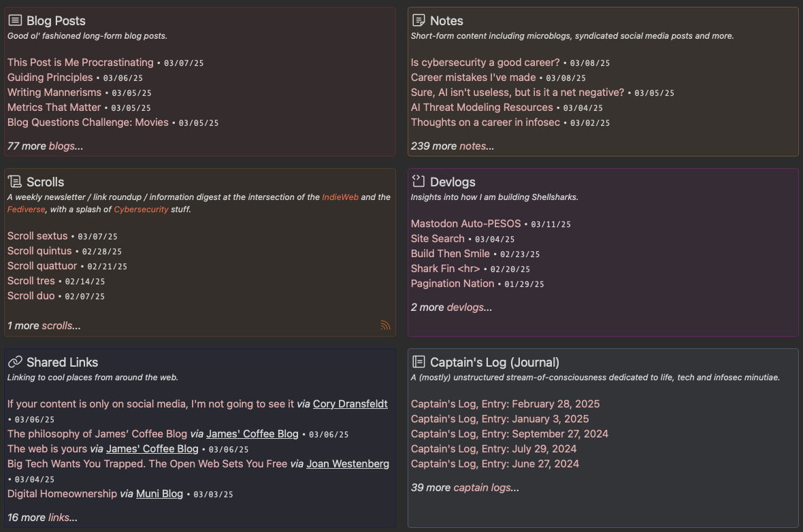Open Captain's Log entry February 28, 2025

(505, 404)
